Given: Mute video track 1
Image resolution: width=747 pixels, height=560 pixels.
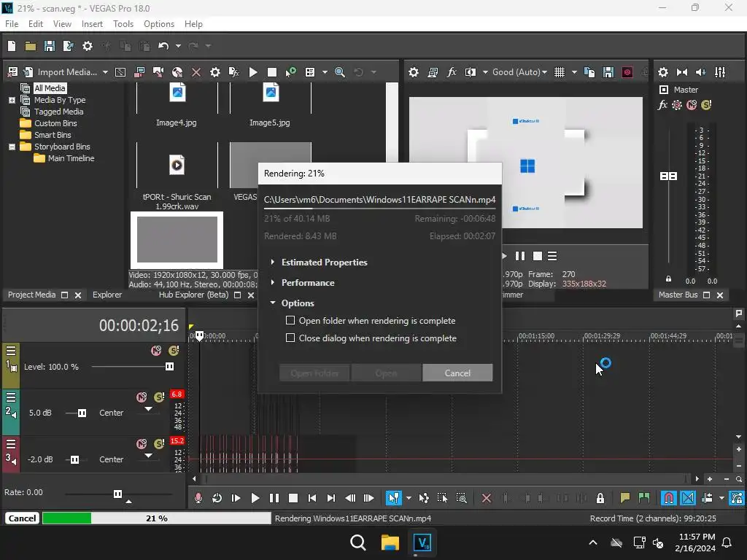Looking at the screenshot, I should click(156, 351).
